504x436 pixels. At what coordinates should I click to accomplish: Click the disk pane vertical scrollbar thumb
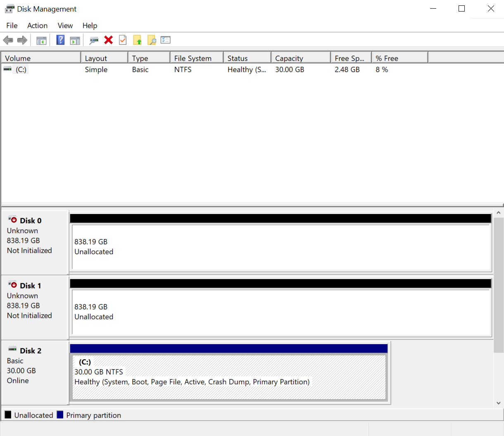[499, 285]
